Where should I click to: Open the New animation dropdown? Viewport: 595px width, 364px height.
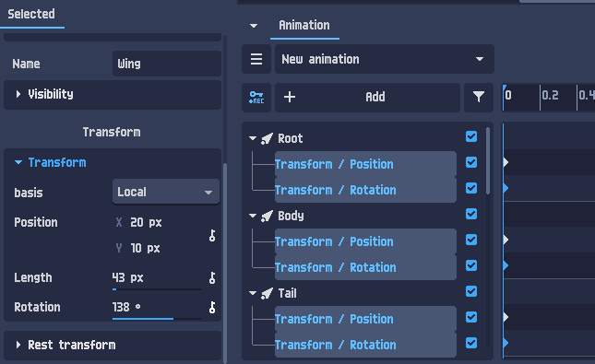click(x=385, y=59)
